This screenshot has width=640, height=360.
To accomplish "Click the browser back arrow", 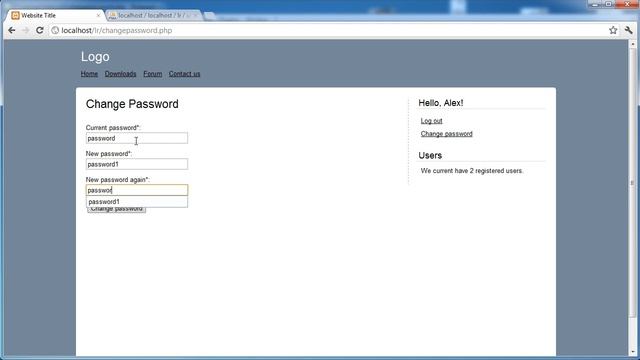I will click(x=12, y=30).
